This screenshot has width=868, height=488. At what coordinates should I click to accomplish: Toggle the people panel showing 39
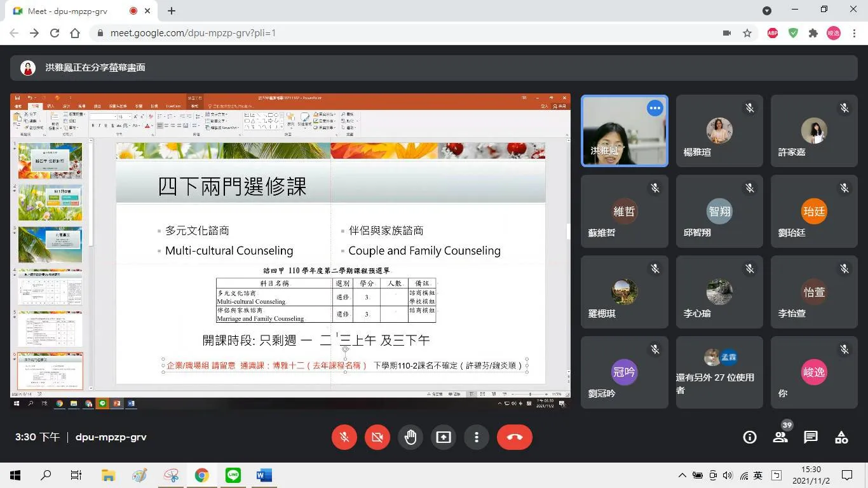780,437
